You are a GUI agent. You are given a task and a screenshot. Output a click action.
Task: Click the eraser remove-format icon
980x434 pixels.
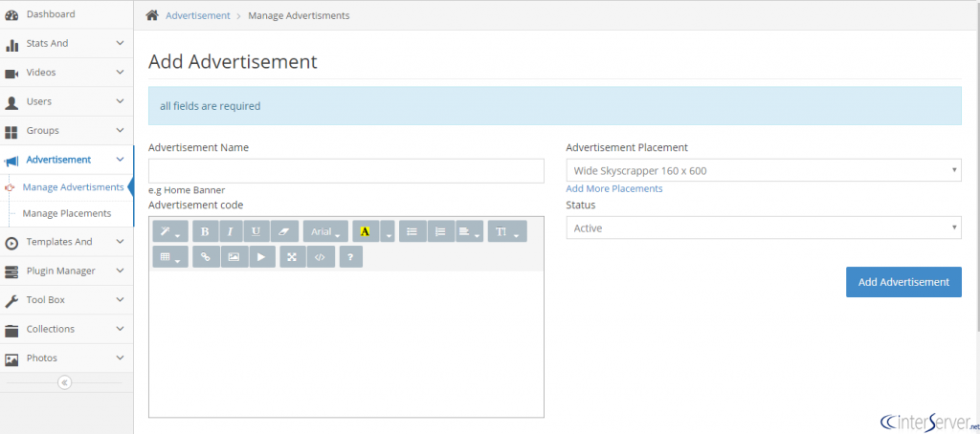(x=284, y=231)
